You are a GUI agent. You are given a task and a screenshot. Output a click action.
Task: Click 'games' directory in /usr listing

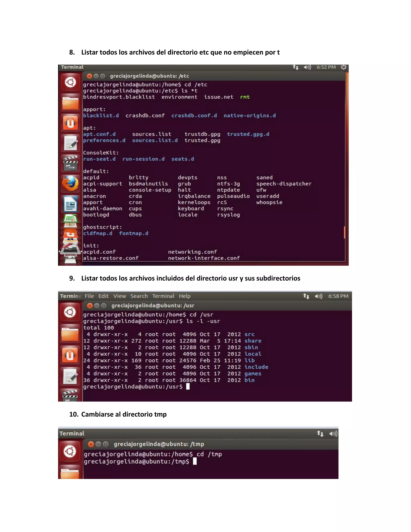click(253, 374)
